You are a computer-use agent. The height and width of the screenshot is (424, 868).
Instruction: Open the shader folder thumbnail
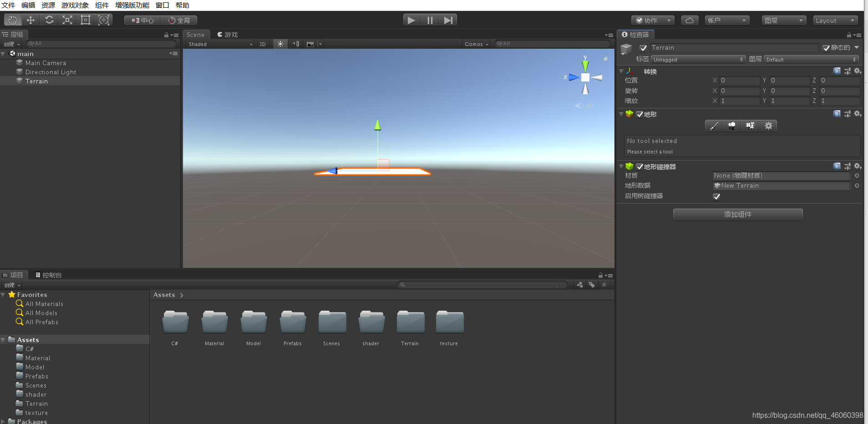pyautogui.click(x=371, y=322)
